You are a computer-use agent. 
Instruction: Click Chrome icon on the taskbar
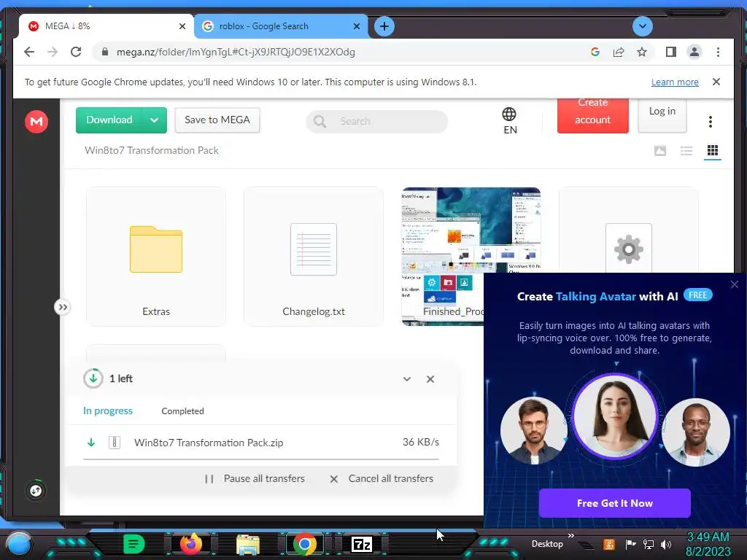(x=304, y=544)
